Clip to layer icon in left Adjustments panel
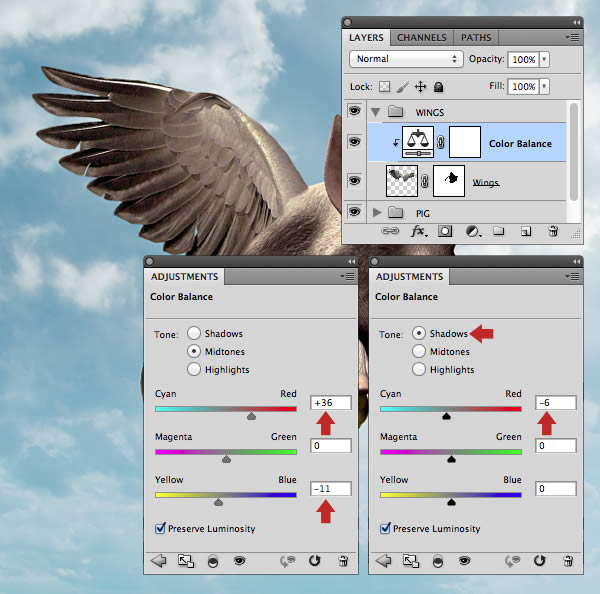Screen dimensions: 600x594 pos(213,561)
